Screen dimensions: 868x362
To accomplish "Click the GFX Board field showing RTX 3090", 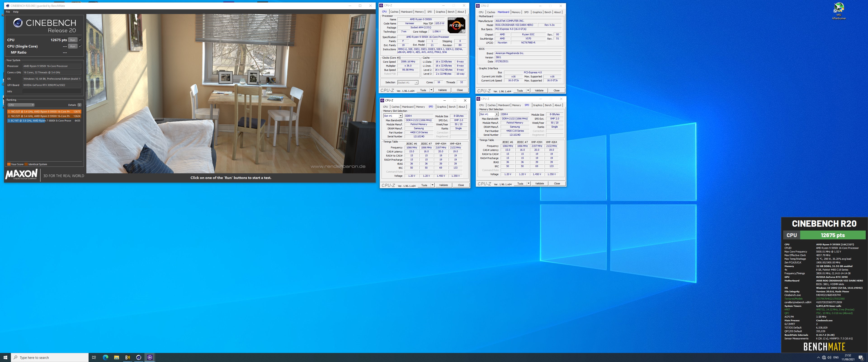I will pyautogui.click(x=52, y=85).
